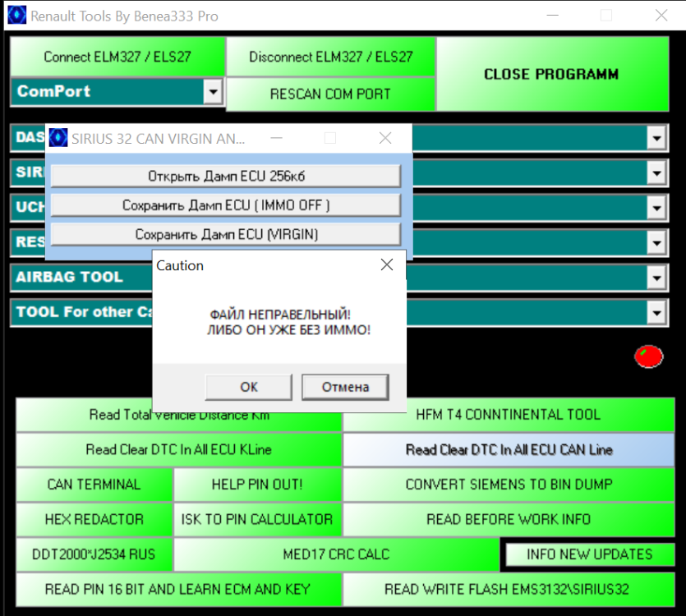Click RESCAN COM PORT button
The height and width of the screenshot is (616, 686).
[x=331, y=94]
